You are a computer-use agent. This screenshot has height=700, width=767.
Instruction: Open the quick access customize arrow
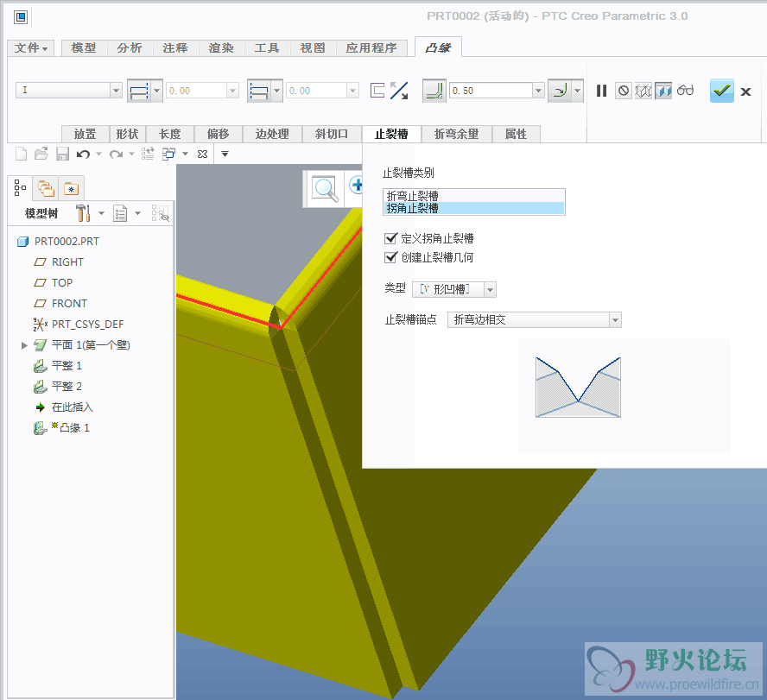[x=225, y=154]
